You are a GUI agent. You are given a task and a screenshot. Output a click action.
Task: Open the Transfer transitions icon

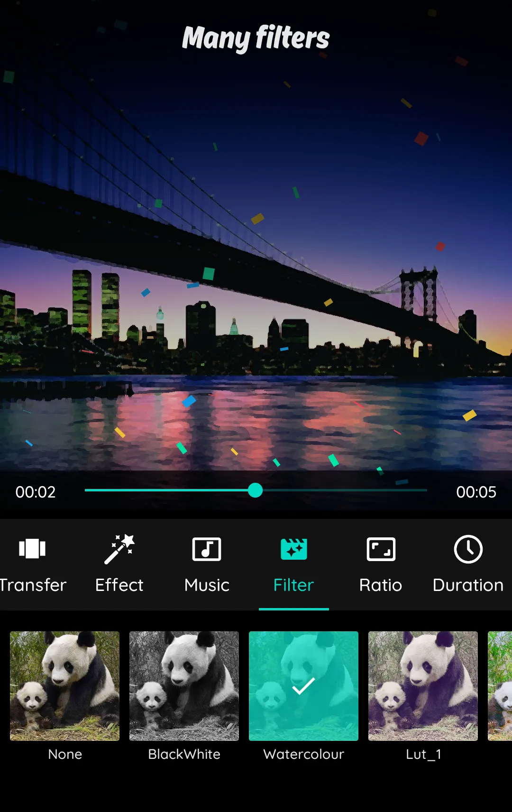(x=32, y=549)
